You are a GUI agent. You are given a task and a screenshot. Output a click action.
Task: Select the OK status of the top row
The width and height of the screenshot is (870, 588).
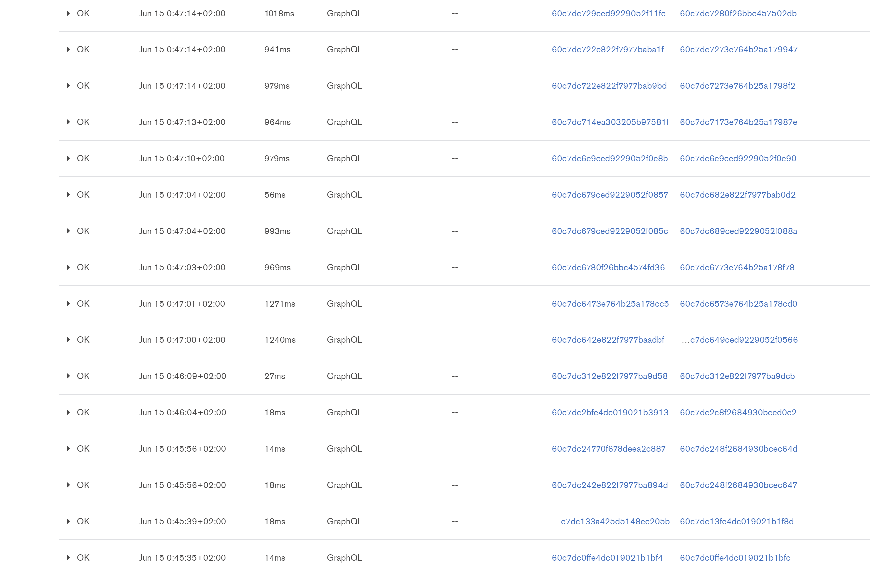pos(83,13)
